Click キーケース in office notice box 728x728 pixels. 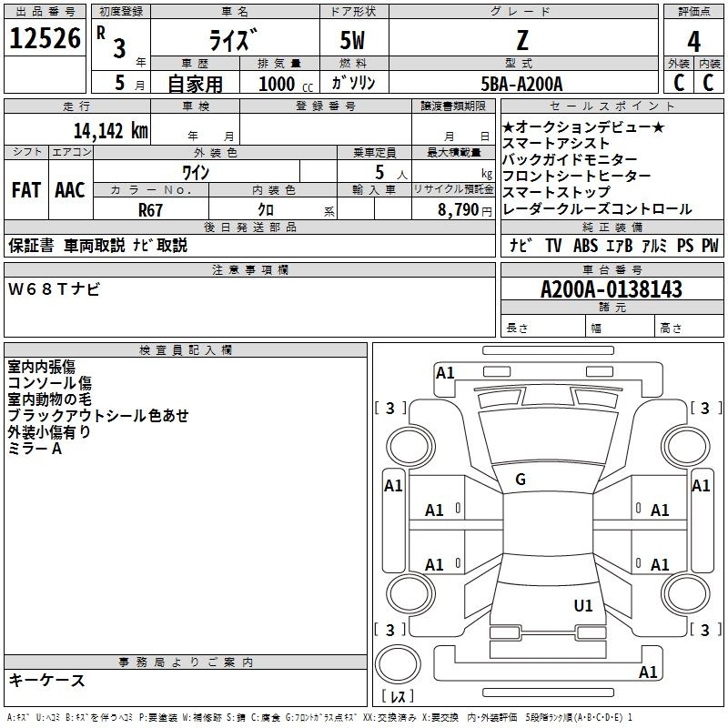[x=47, y=681]
